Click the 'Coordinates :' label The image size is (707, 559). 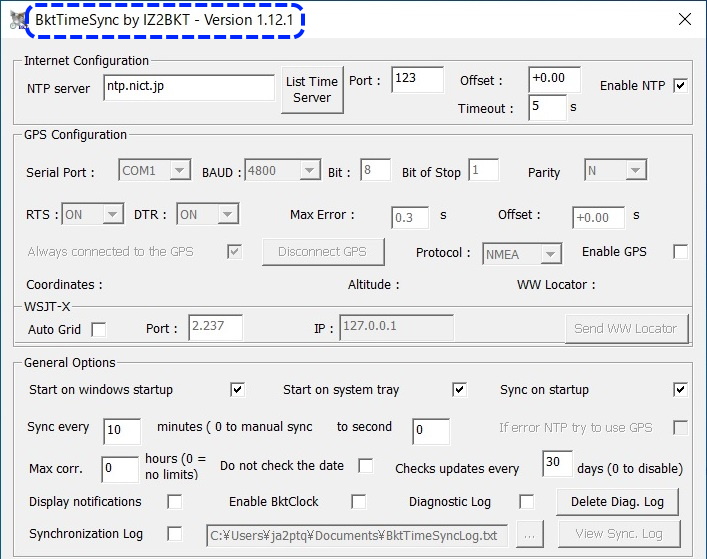click(64, 285)
